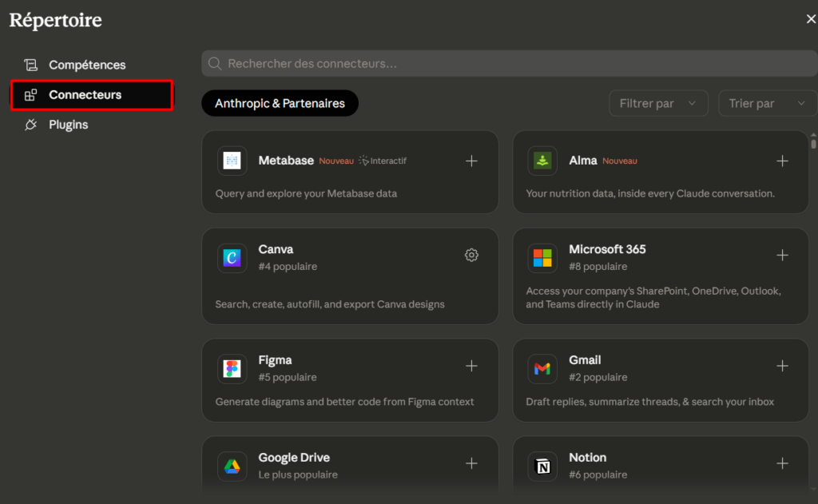Open the Canva connector title
The height and width of the screenshot is (504, 818).
(276, 249)
